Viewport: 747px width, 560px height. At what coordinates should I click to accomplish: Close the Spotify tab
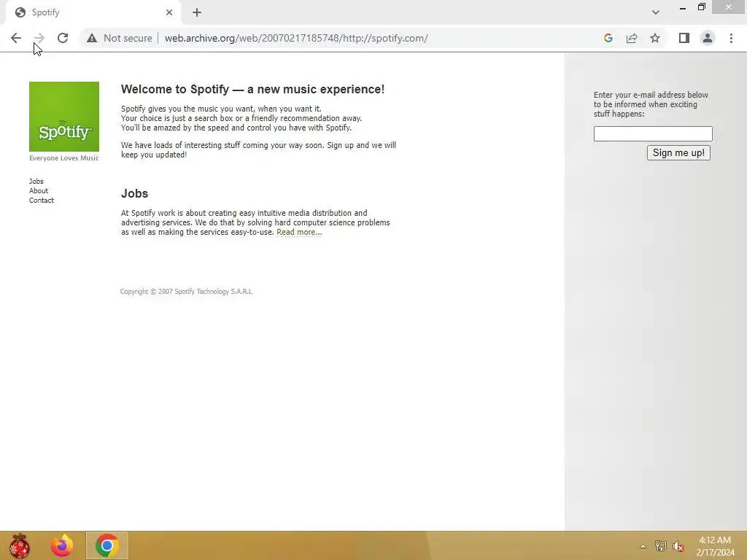coord(169,12)
